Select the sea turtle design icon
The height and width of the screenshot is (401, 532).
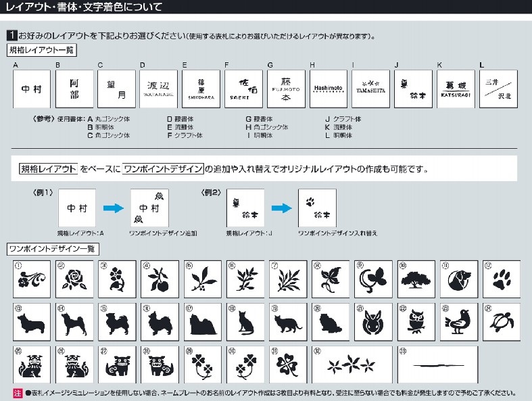pos(501,321)
